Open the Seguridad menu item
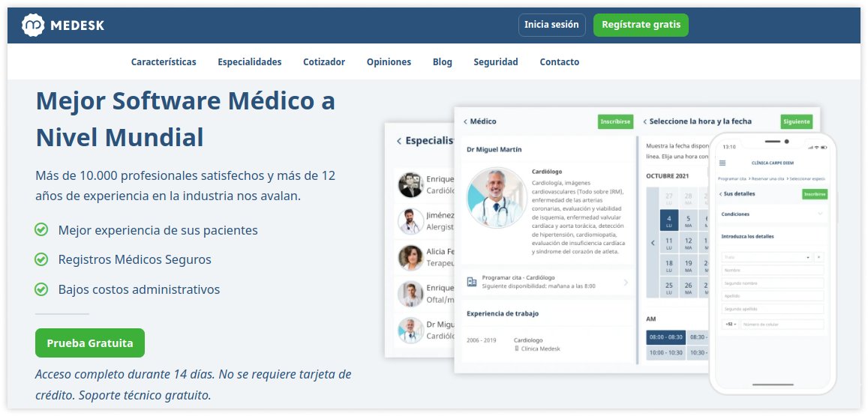 tap(495, 62)
